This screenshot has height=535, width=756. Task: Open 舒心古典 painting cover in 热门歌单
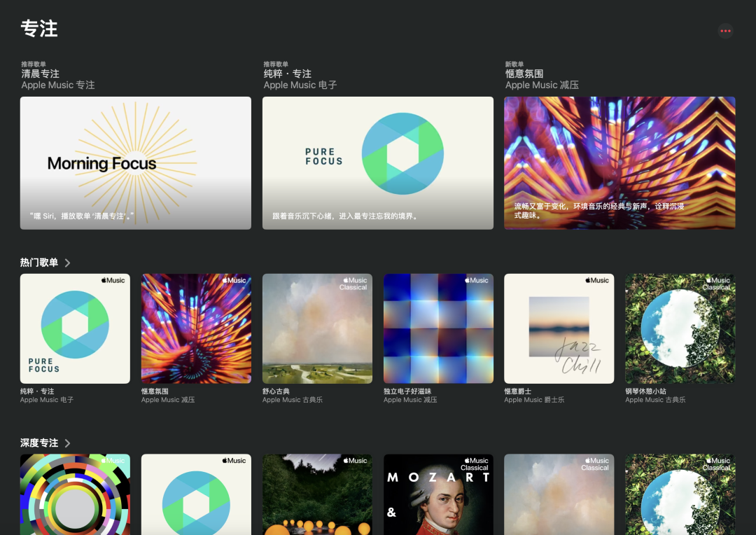point(317,328)
